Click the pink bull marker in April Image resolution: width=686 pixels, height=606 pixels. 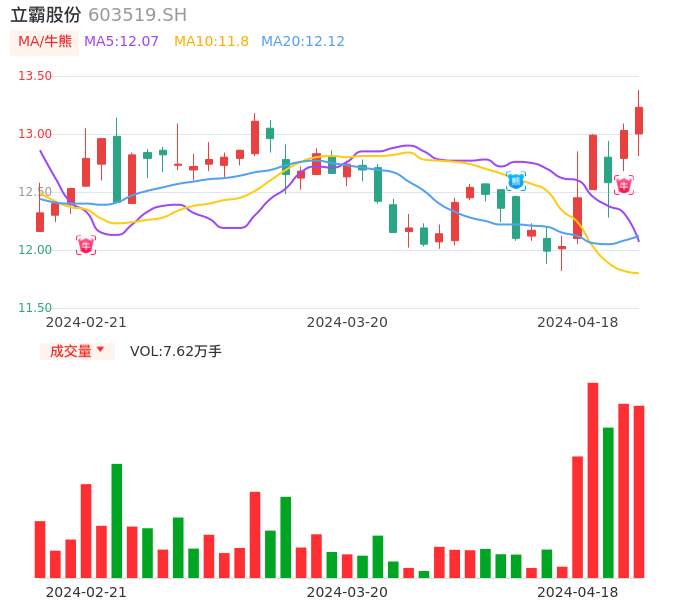(x=623, y=185)
